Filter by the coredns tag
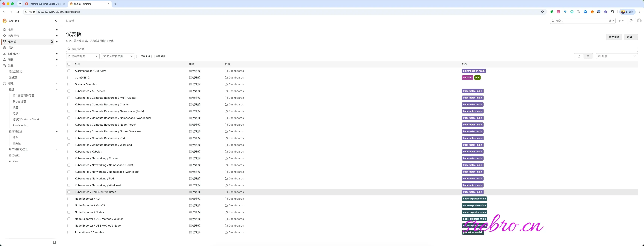 (467, 78)
